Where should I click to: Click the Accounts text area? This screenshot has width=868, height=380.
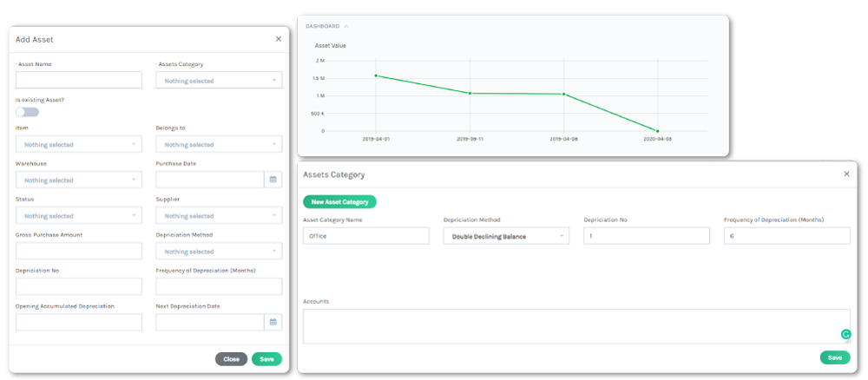coord(573,325)
